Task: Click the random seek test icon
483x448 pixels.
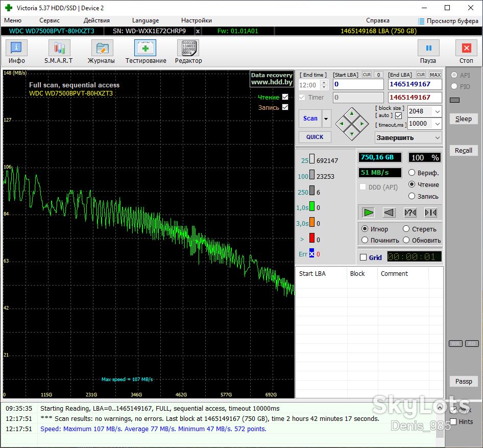Action: pyautogui.click(x=410, y=213)
